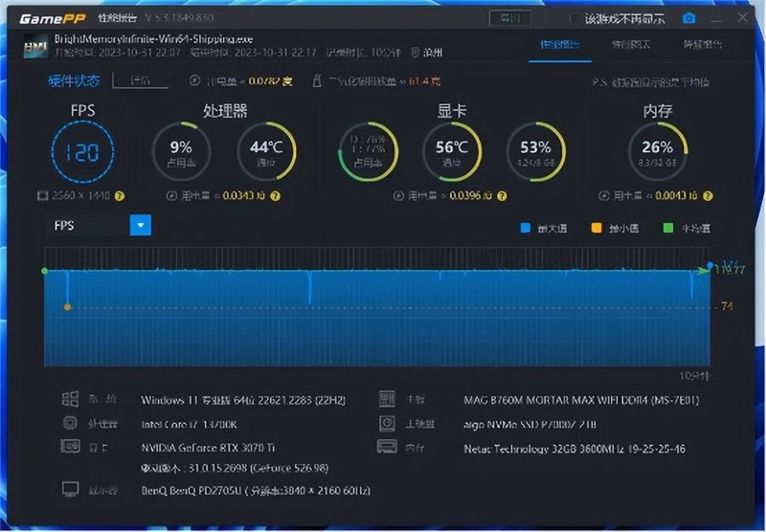766x532 pixels.
Task: Click the CO2 bottle icon before the 61.4 value
Action: (x=317, y=80)
